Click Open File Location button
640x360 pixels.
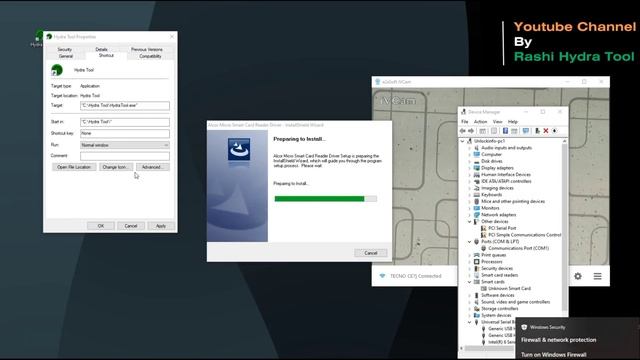pyautogui.click(x=74, y=167)
